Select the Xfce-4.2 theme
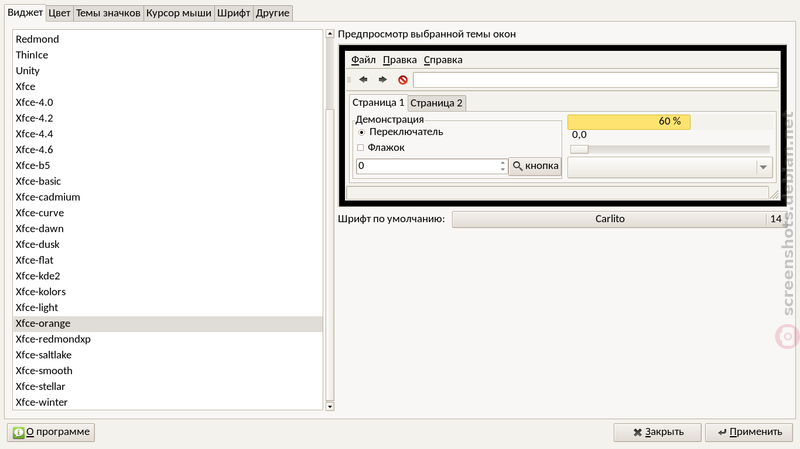This screenshot has width=800, height=449. pos(168,118)
